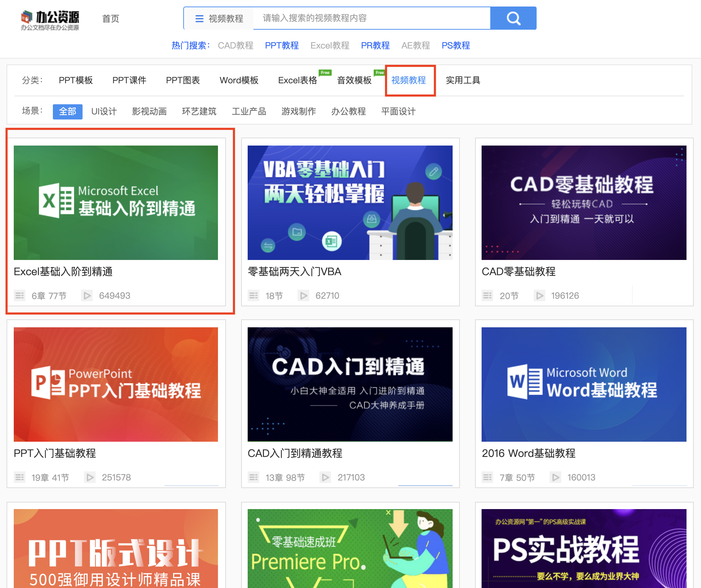Open the 视频教程 search category dropdown

coord(219,18)
